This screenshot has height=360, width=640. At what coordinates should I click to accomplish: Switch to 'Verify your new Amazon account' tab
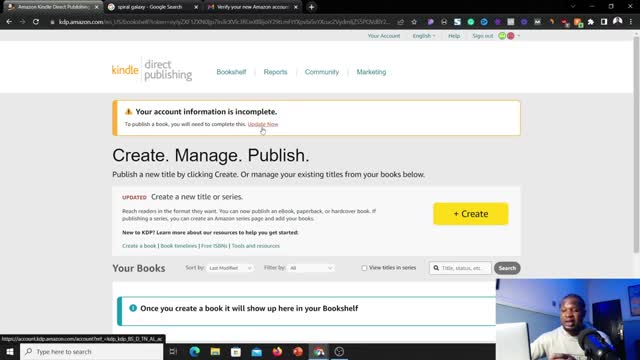point(252,7)
